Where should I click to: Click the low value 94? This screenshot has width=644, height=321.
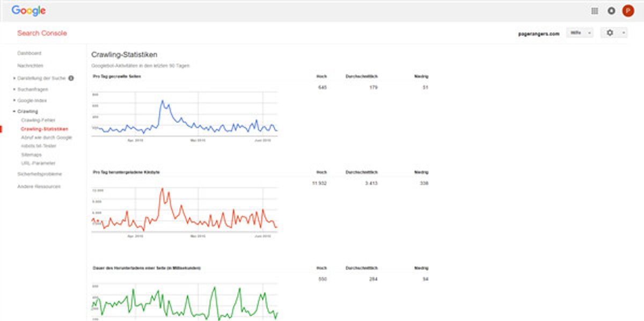(x=425, y=279)
